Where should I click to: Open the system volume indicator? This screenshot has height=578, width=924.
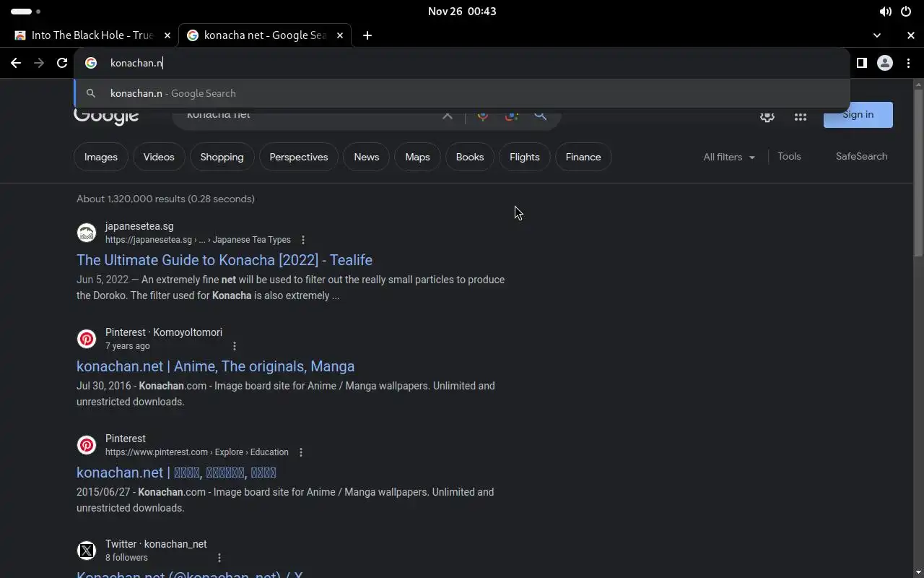pos(885,12)
